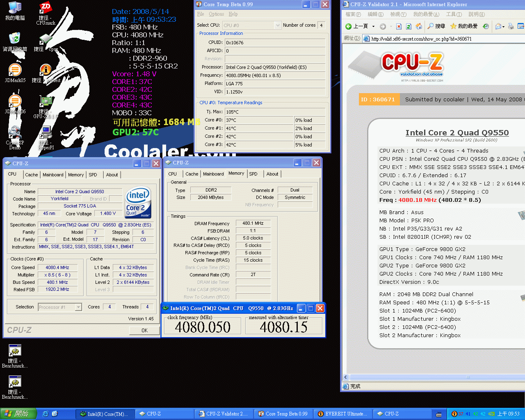
Task: Switch to Mainboard tab in left CPU-Z
Action: (53, 175)
